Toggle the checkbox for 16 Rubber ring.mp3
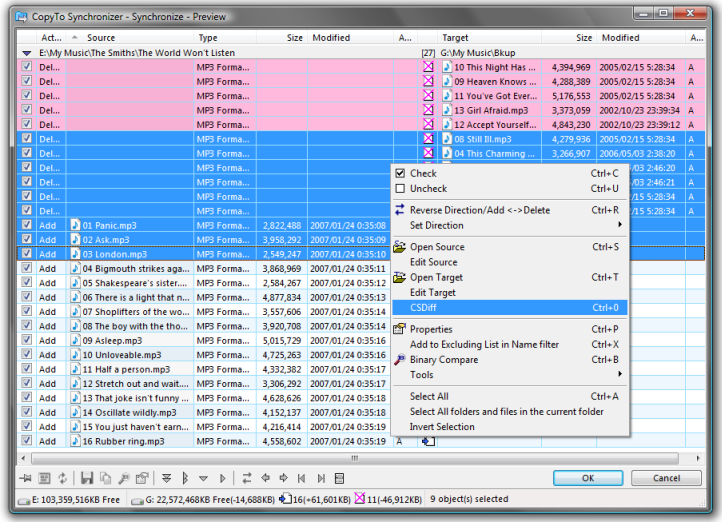The image size is (722, 522). tap(27, 441)
